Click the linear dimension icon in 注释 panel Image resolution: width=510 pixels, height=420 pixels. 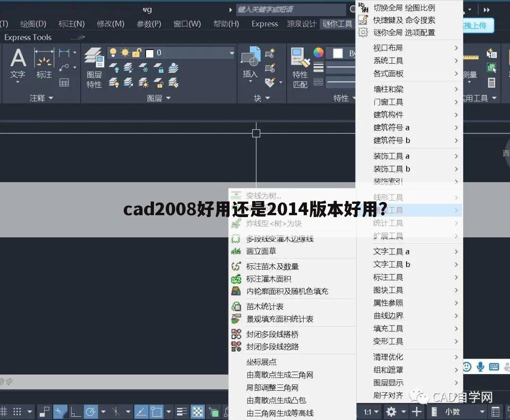[64, 52]
